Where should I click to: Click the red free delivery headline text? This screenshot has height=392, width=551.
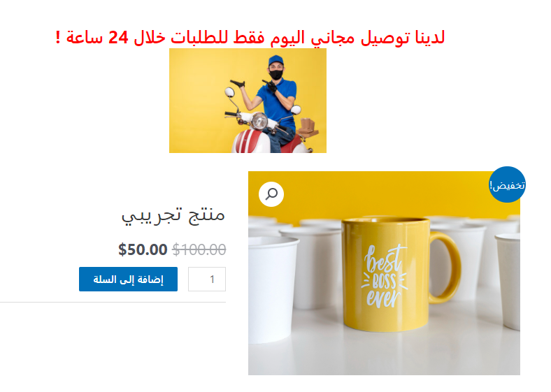pos(250,37)
